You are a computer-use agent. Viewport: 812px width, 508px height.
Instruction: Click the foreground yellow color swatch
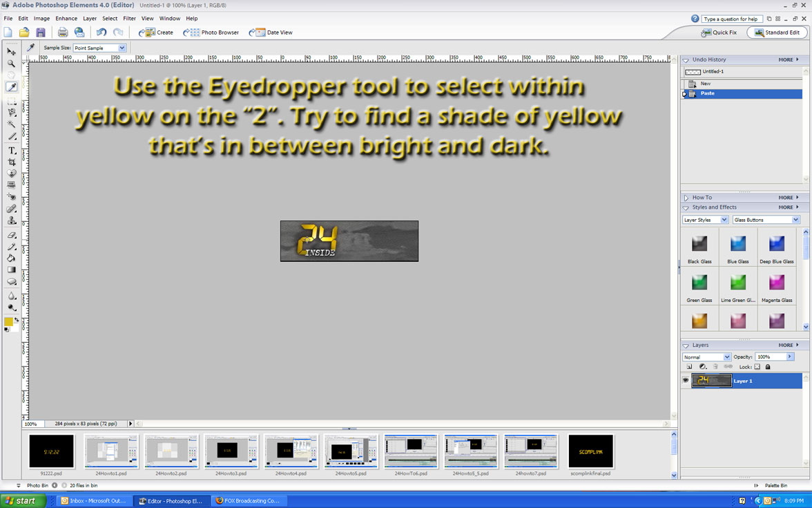(8, 322)
